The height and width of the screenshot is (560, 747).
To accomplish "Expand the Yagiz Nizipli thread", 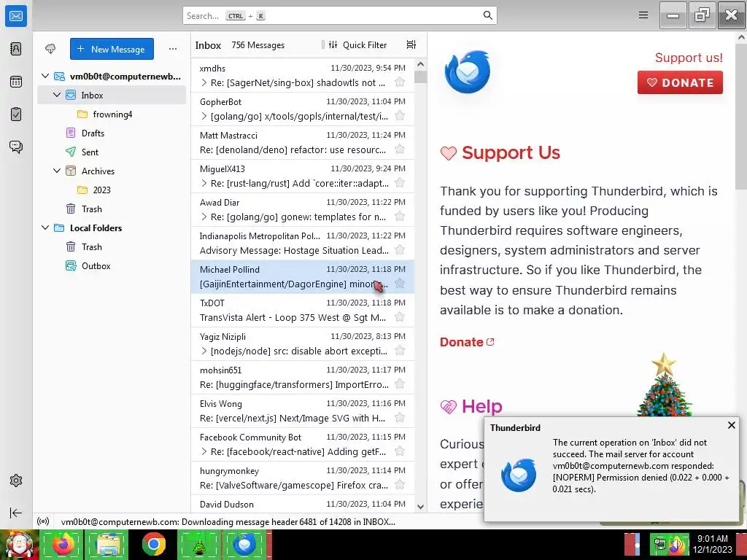I will tap(204, 351).
